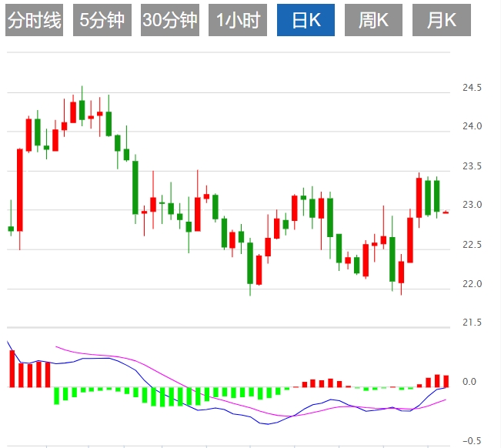
Task: Click the -0.5 MACD axis label
Action: [x=472, y=441]
